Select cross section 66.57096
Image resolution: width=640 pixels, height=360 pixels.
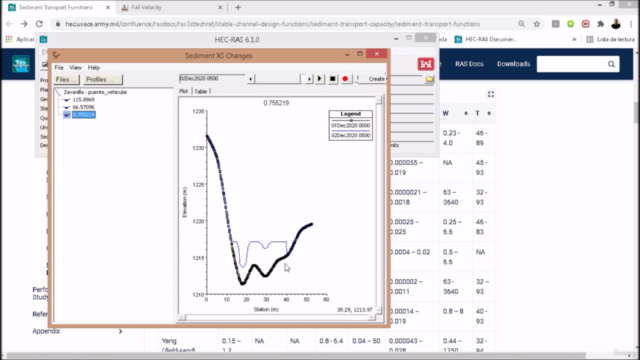(x=83, y=107)
